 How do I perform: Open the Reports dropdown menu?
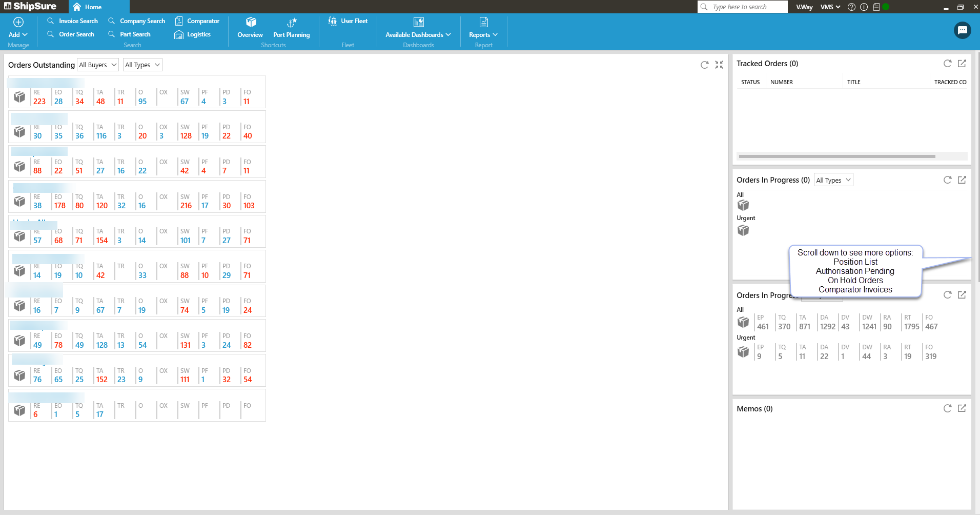[483, 35]
